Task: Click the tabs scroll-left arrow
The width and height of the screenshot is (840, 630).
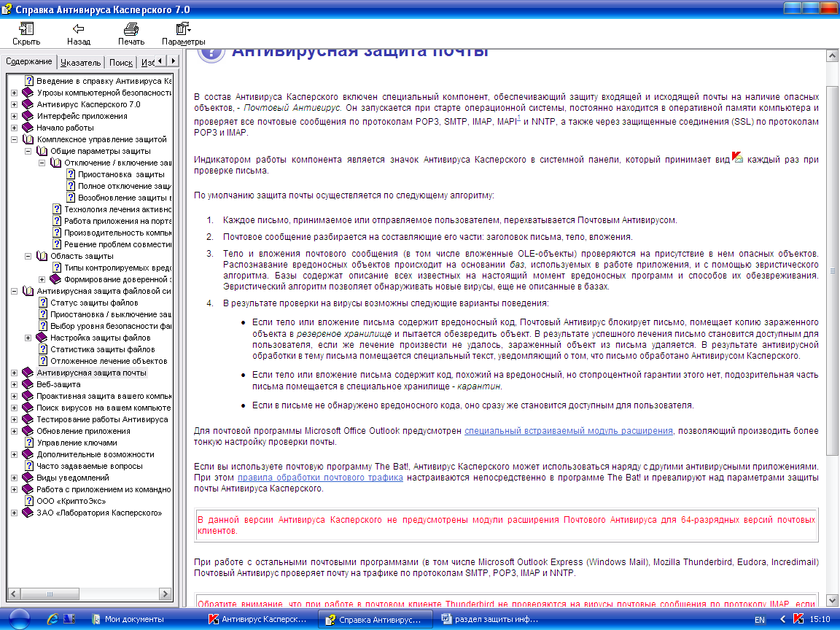Action: (x=160, y=61)
